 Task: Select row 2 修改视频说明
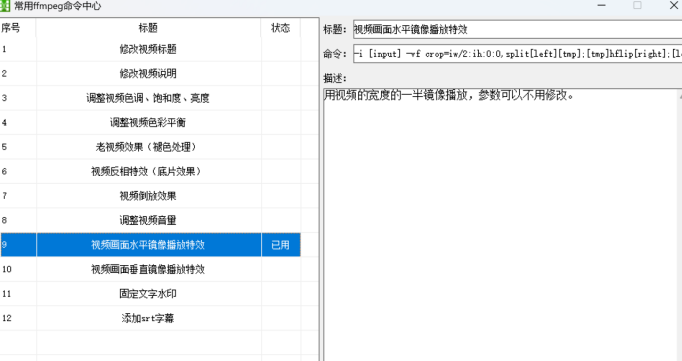(x=150, y=74)
